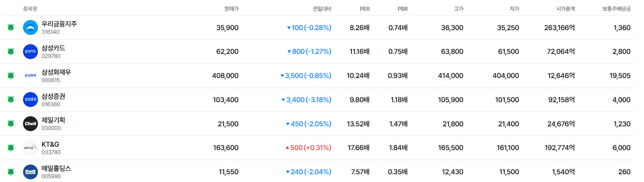644x182 pixels.
Task: Click the 우리금융지주 blue logo icon
Action: 30,27
